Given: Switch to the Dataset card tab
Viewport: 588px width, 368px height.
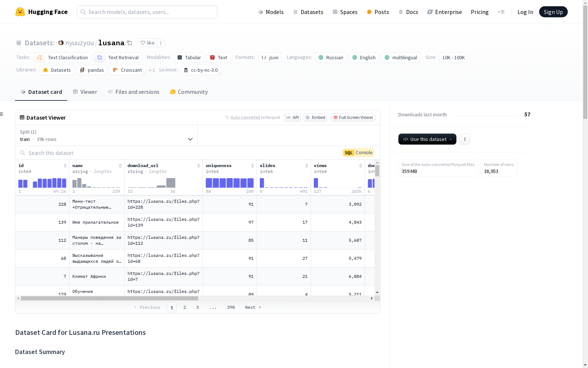Looking at the screenshot, I should point(41,92).
